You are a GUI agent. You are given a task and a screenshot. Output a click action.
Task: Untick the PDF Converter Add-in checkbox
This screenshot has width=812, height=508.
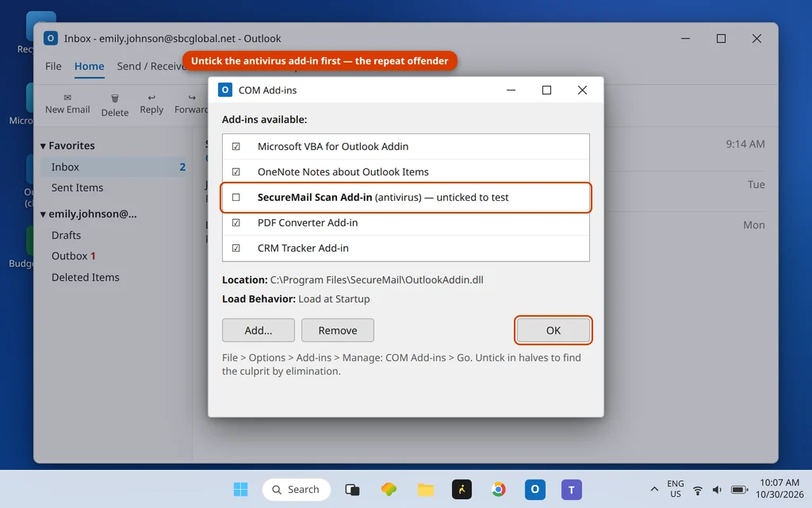236,223
